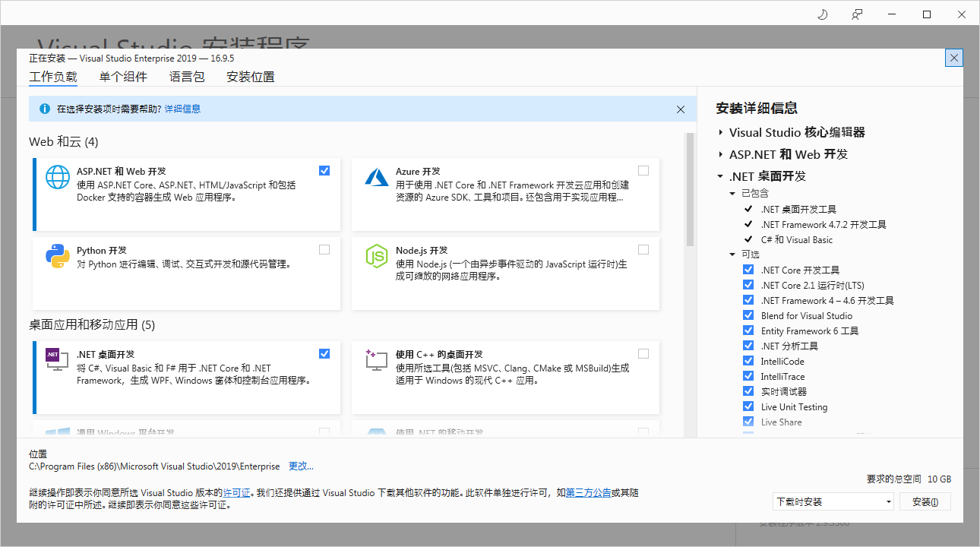
Task: Uncheck .NET Framework 4 – 4.6 开发工具
Action: 748,300
